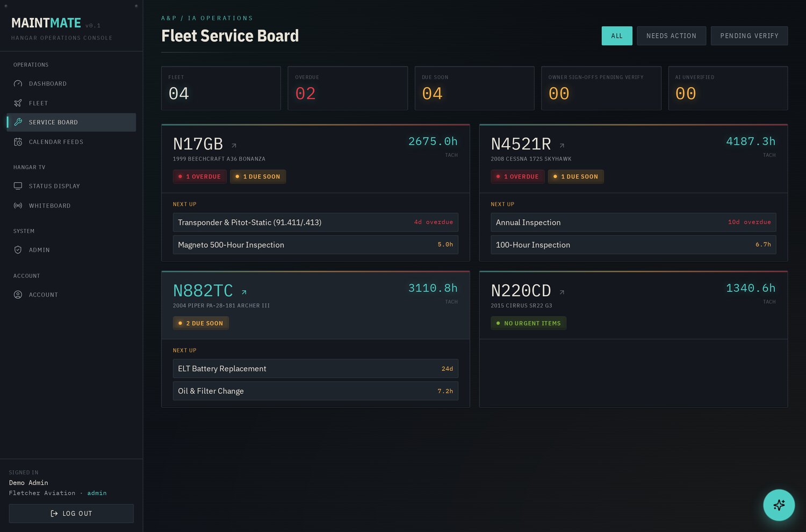Open Magneto 500-Hour Inspection item
Screen dimensions: 806x532
(315, 245)
